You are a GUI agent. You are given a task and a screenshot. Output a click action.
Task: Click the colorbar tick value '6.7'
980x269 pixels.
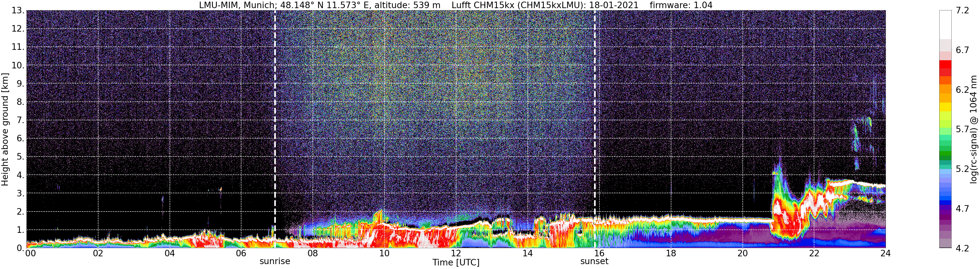point(962,50)
